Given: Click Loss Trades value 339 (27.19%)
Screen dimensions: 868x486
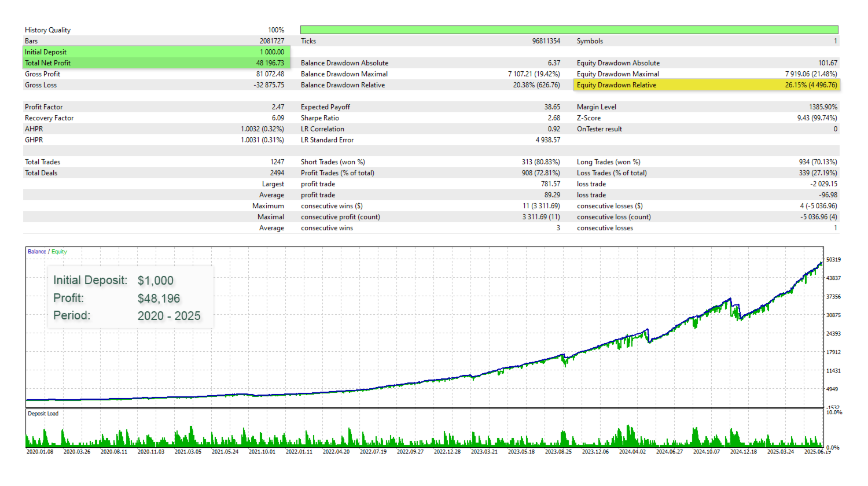Looking at the screenshot, I should click(818, 173).
